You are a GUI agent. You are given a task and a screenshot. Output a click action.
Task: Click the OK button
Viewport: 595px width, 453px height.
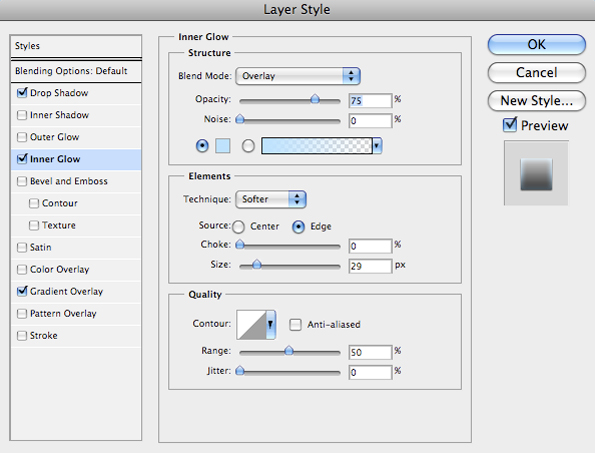[x=537, y=45]
